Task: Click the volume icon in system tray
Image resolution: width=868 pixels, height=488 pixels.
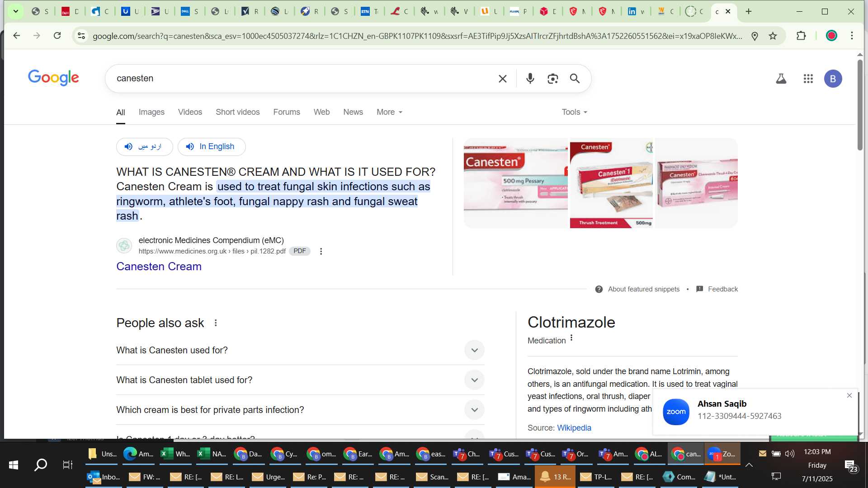Action: [789, 453]
